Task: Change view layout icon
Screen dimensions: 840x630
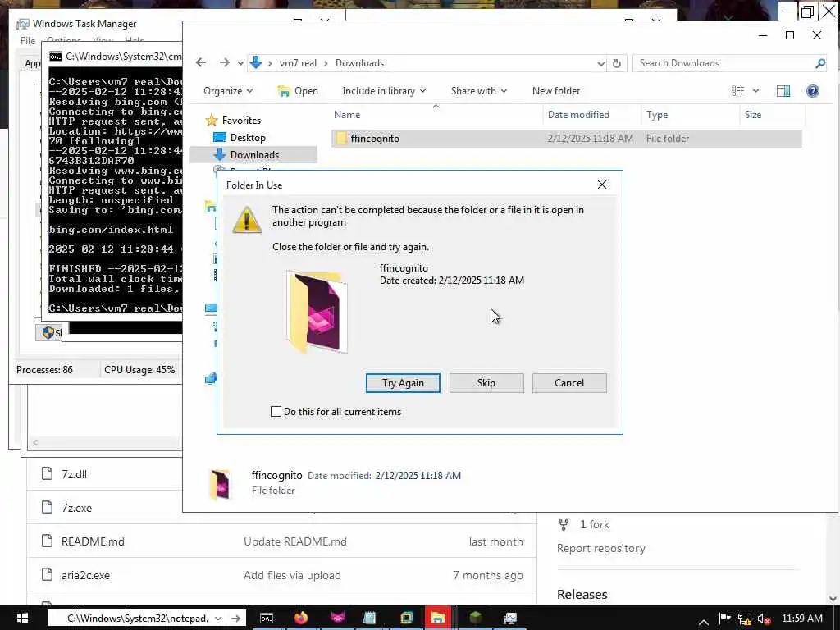Action: 738,91
